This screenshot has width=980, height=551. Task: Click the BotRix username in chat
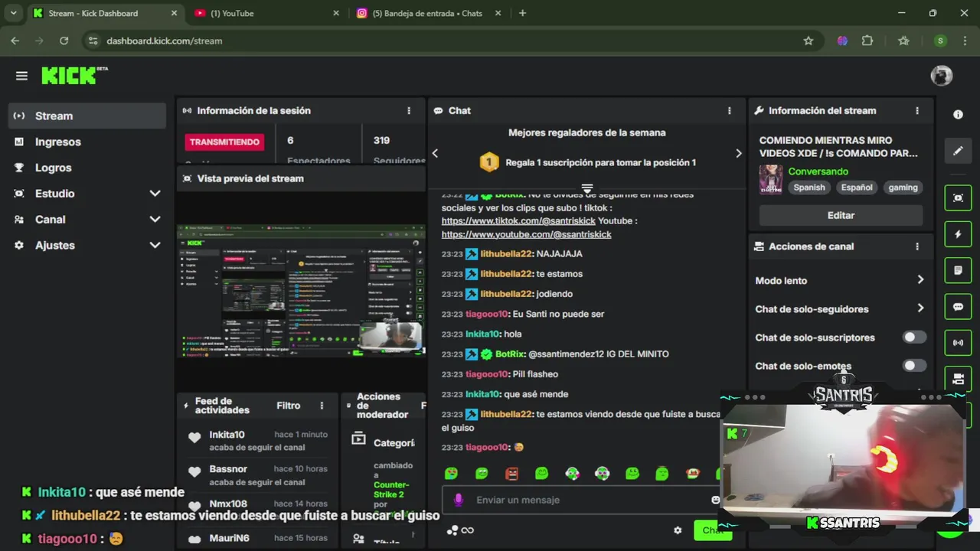(x=510, y=354)
